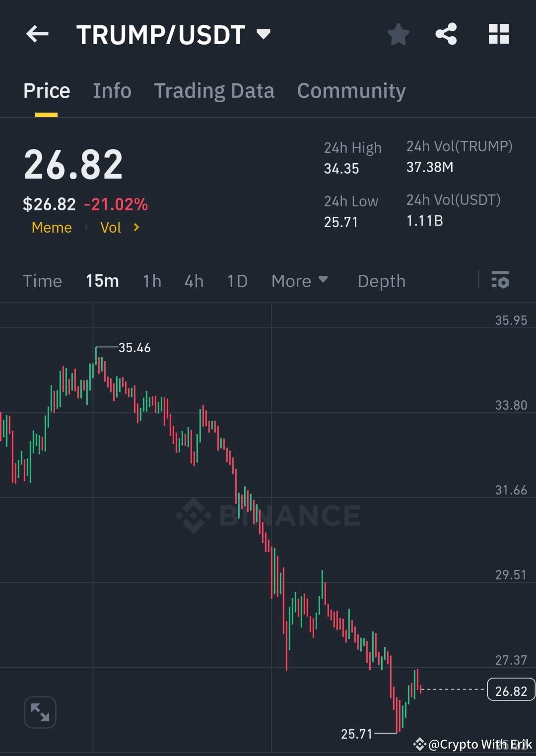Select the Time interval option
The image size is (536, 756).
click(x=42, y=281)
